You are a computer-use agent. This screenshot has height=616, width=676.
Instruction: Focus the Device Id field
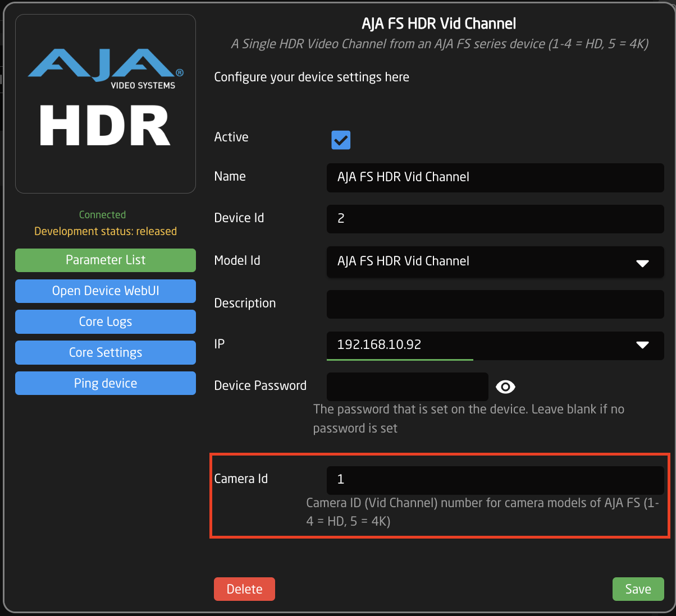(494, 219)
